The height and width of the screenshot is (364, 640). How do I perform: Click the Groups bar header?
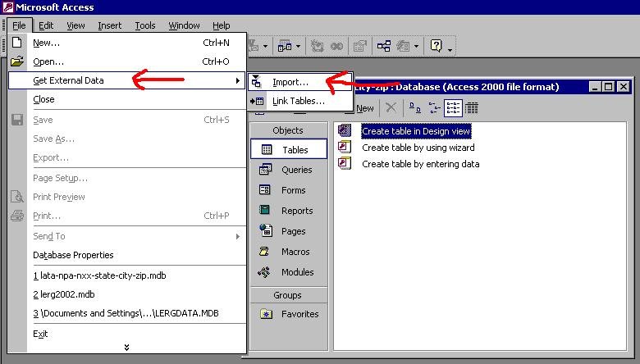click(288, 294)
